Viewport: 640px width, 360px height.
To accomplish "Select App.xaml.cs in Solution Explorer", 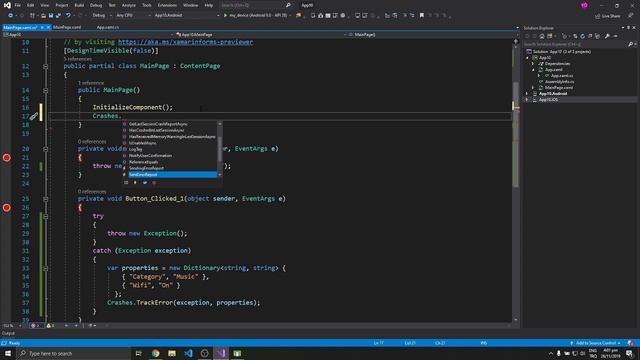I will coord(562,76).
